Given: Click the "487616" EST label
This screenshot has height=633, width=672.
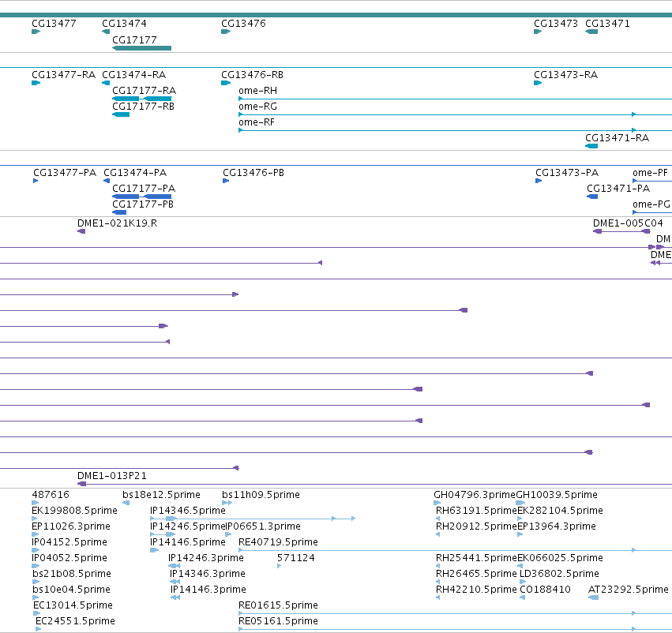Looking at the screenshot, I should (51, 495).
